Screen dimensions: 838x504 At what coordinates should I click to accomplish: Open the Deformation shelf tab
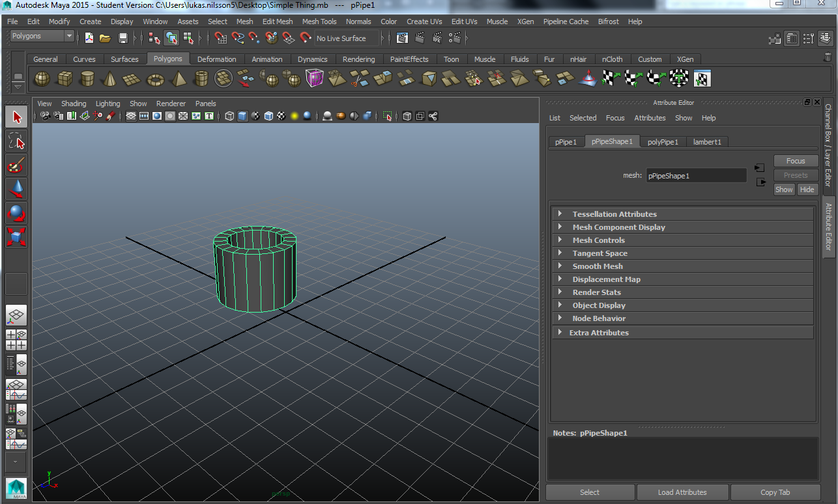(x=217, y=59)
